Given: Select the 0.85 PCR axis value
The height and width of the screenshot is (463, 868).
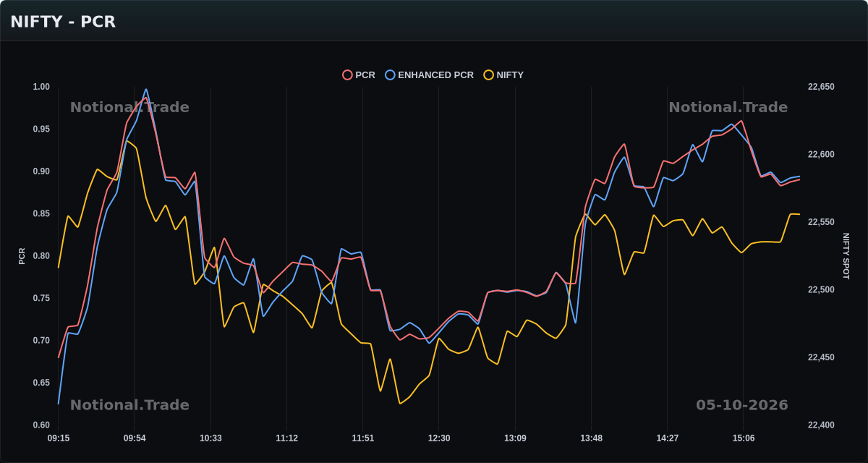Looking at the screenshot, I should coord(41,213).
